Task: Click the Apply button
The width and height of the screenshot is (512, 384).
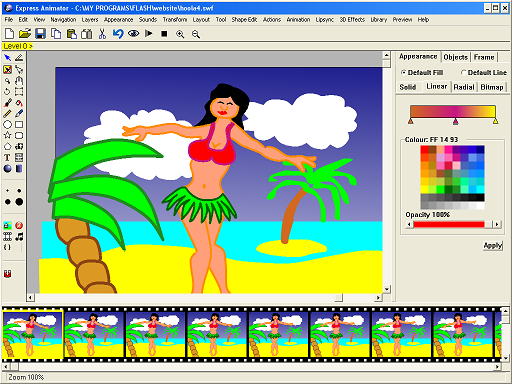Action: coord(493,246)
